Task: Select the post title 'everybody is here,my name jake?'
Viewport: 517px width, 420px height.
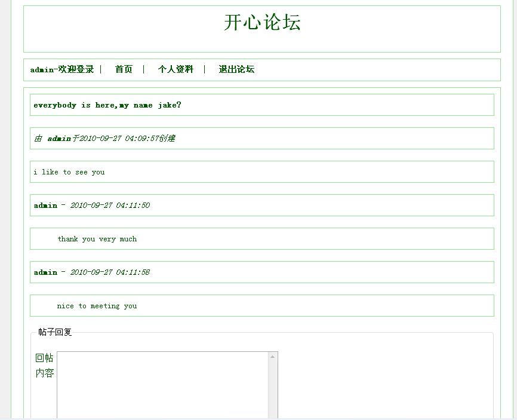Action: click(107, 105)
